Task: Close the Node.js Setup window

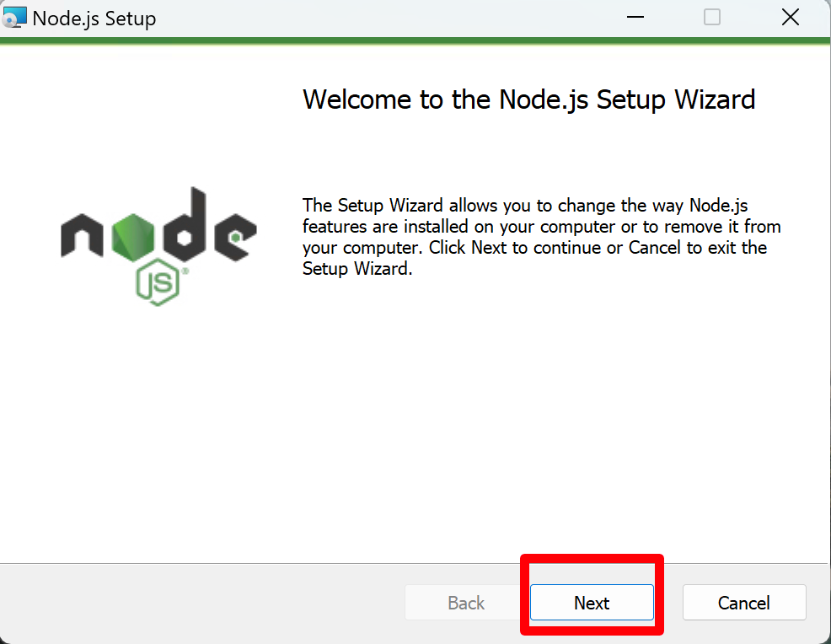Action: point(790,18)
